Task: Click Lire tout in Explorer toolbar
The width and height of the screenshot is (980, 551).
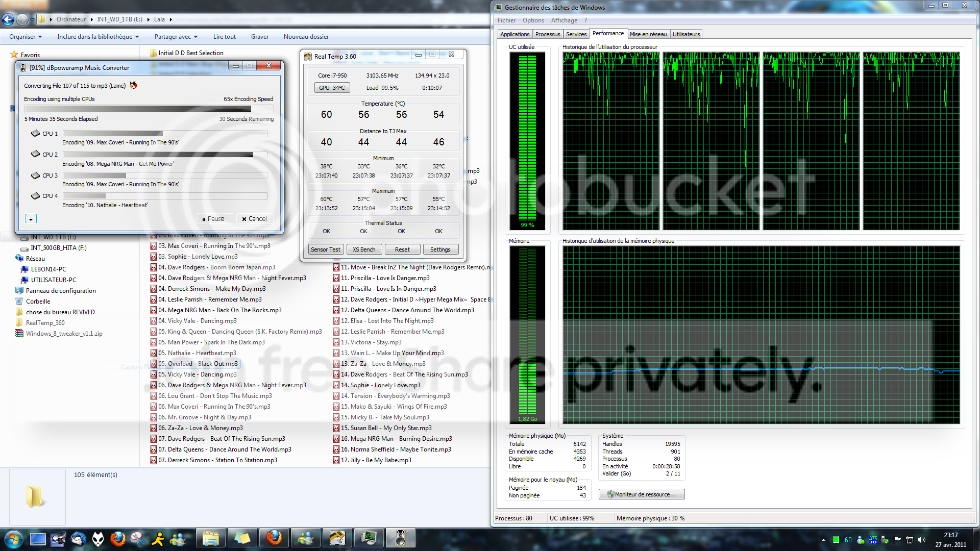Action: click(x=225, y=37)
